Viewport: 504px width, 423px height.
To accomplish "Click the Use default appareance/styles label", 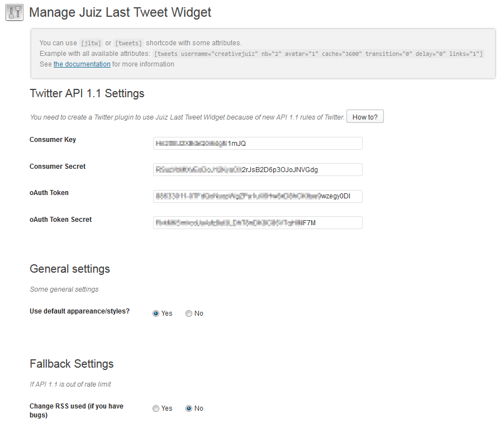I will tap(79, 311).
